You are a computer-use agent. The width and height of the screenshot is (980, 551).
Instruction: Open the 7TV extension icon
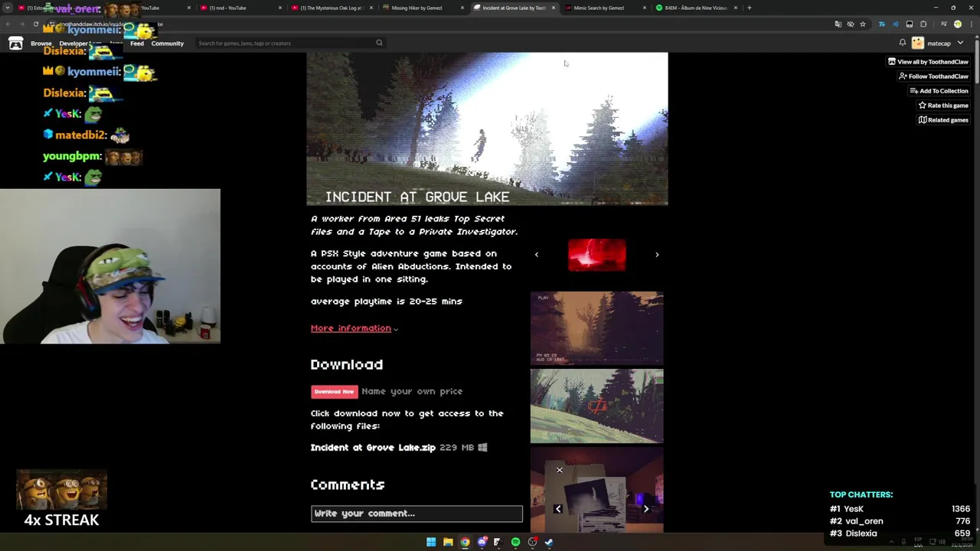[882, 24]
